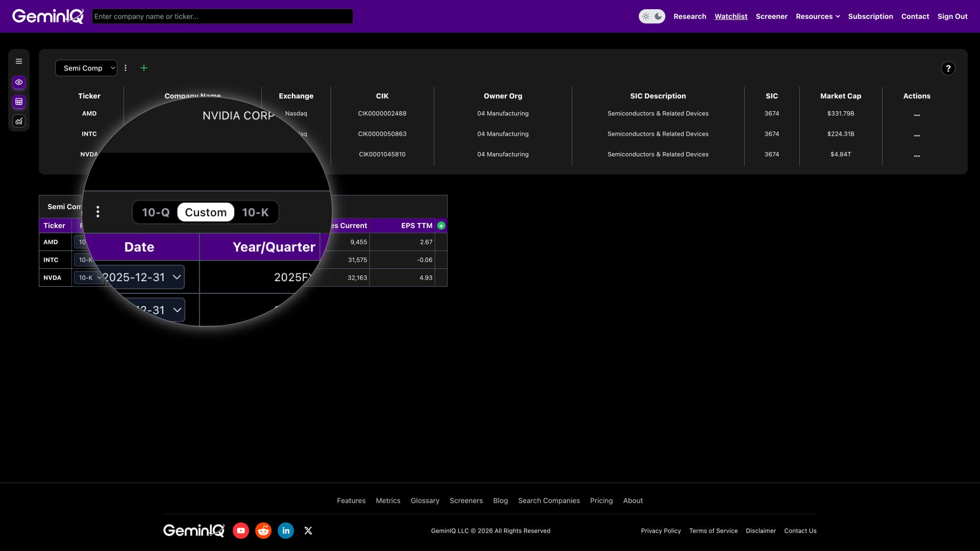The image size is (980, 551).
Task: Focus the company name or ticker search field
Action: pyautogui.click(x=222, y=16)
